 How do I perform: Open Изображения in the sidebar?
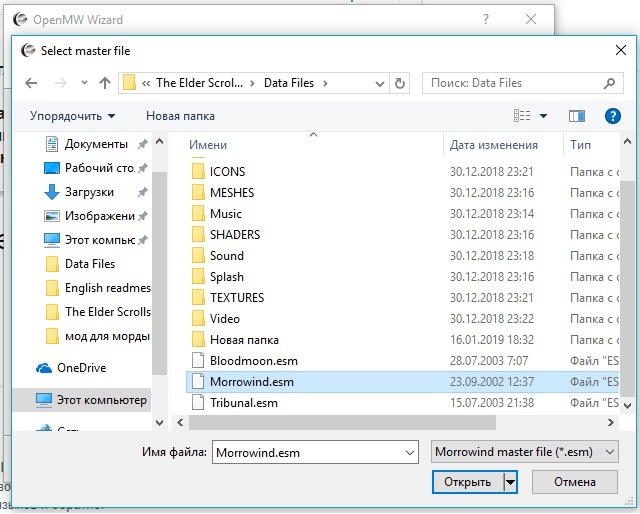click(x=96, y=216)
